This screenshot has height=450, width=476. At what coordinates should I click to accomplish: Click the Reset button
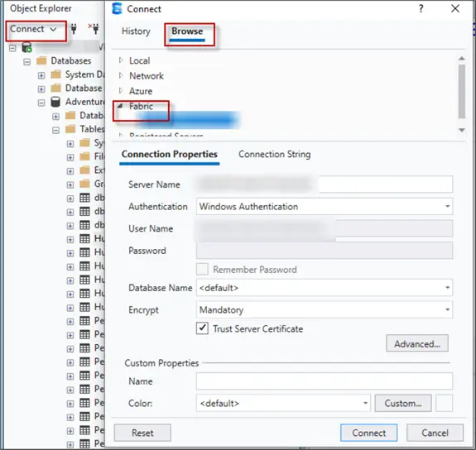pyautogui.click(x=142, y=433)
